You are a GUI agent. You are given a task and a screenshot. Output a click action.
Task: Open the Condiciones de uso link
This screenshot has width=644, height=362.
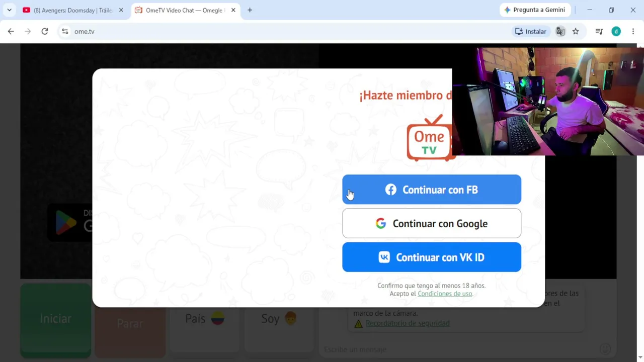(x=445, y=294)
